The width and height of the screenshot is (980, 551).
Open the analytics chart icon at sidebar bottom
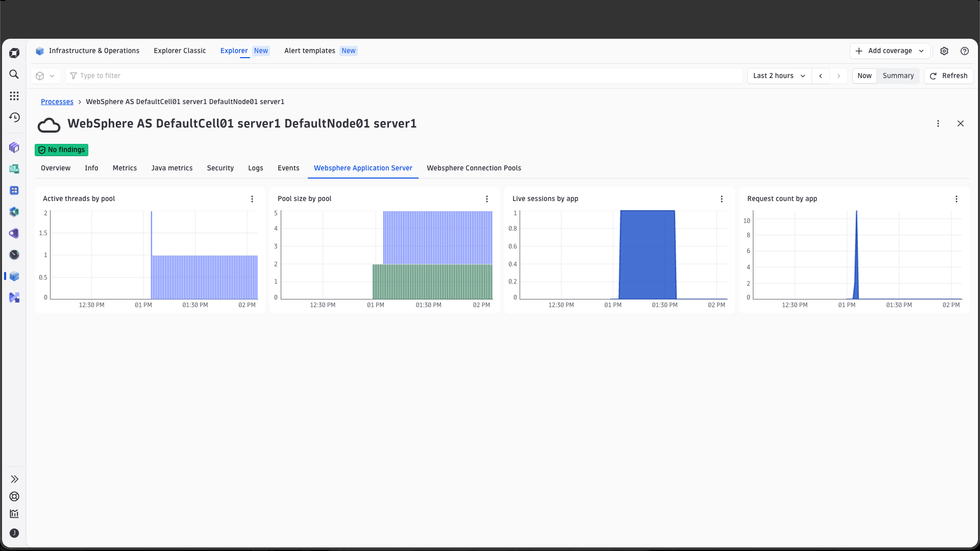point(14,514)
